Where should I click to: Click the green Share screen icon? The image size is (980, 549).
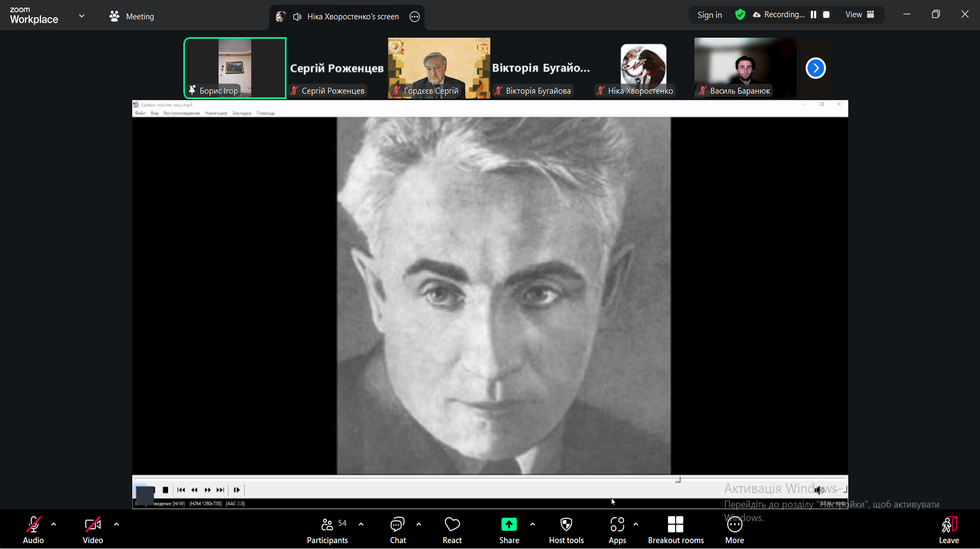[509, 525]
